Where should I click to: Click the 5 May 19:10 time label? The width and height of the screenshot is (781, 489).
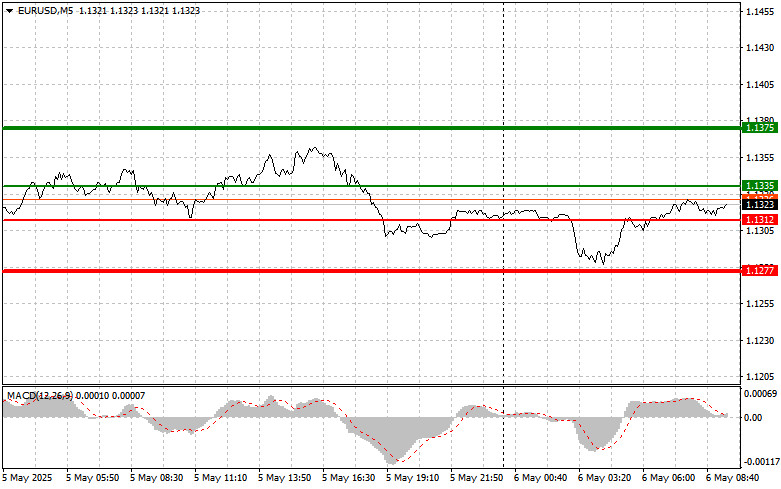412,478
